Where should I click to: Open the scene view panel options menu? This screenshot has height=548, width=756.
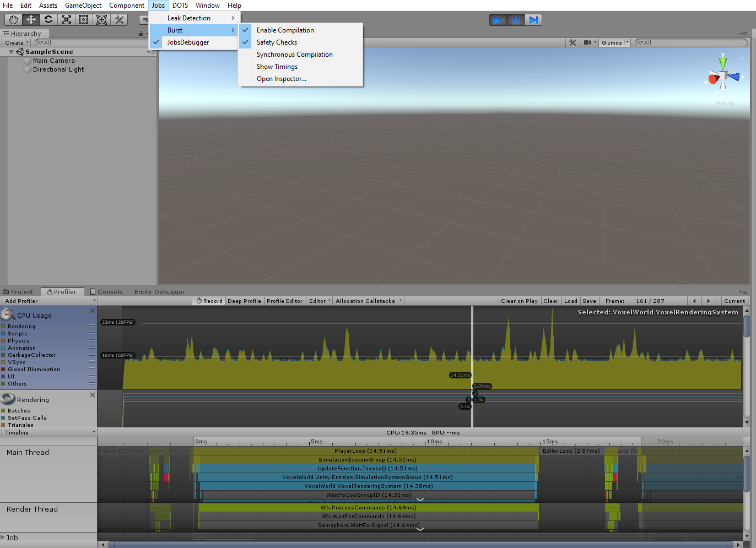pyautogui.click(x=743, y=34)
